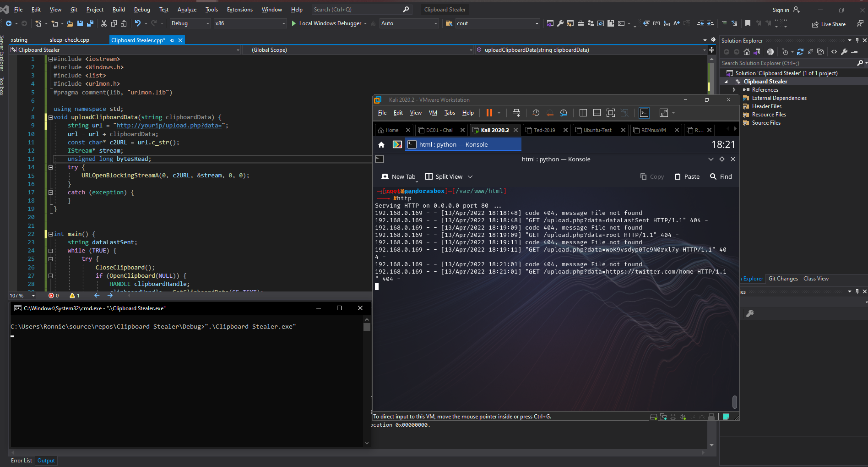Collapse the Clipboard Stealer project node
The width and height of the screenshot is (868, 467).
[726, 82]
